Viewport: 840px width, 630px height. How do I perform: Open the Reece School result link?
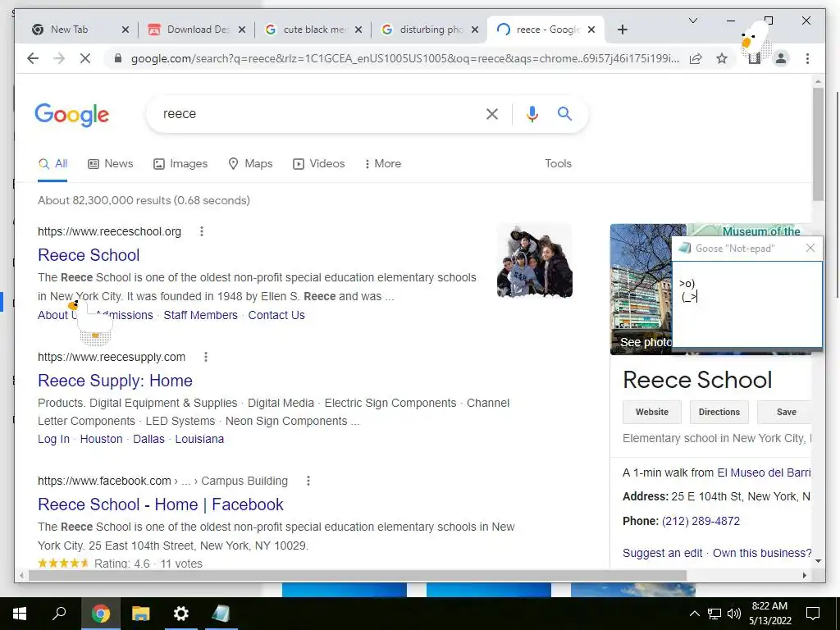tap(89, 255)
